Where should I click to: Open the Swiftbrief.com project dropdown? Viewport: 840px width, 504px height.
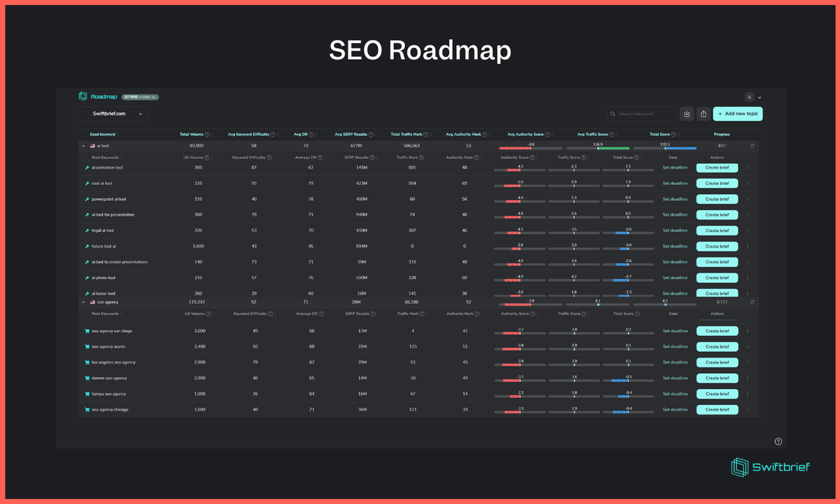click(113, 114)
